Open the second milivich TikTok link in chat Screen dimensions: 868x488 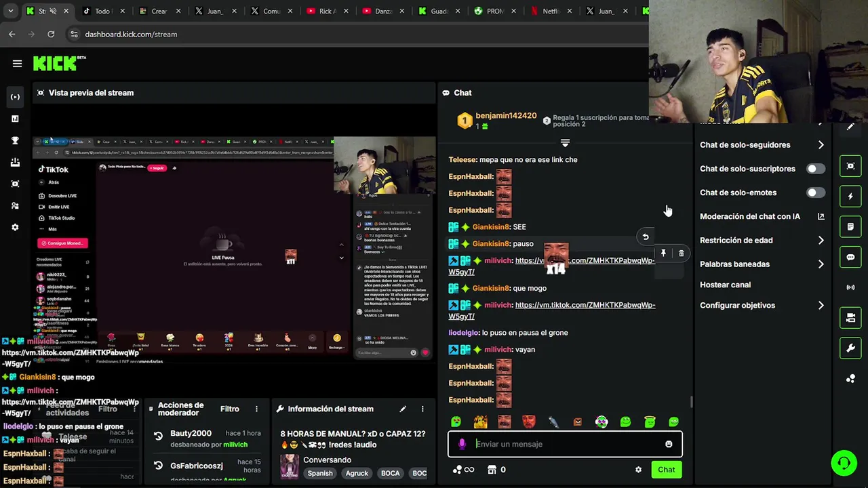[x=551, y=310]
